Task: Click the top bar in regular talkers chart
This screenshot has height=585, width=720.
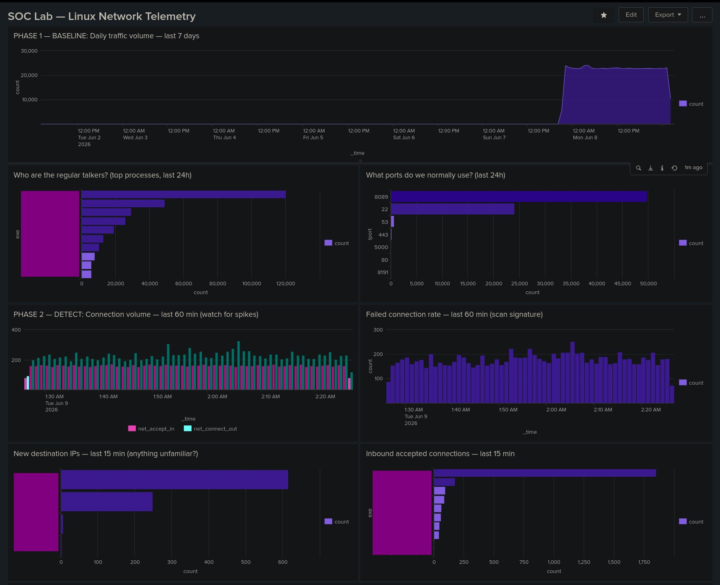Action: tap(184, 195)
